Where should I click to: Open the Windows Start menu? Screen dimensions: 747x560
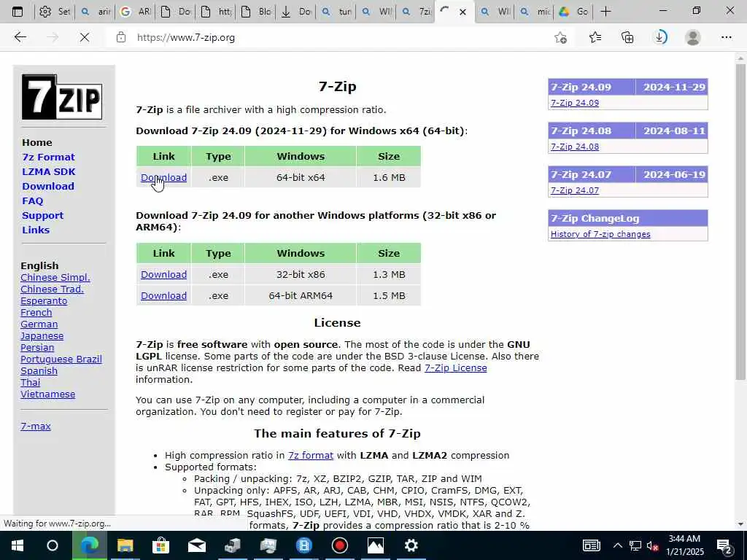pos(18,545)
